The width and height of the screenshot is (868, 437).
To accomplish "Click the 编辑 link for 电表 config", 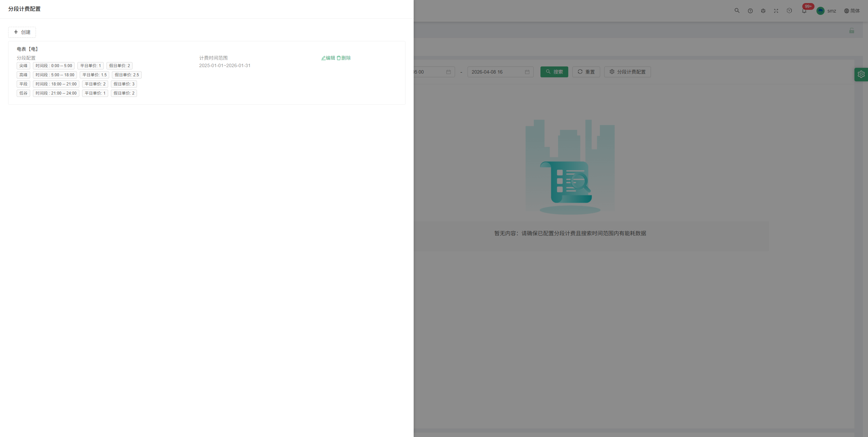I will [328, 58].
